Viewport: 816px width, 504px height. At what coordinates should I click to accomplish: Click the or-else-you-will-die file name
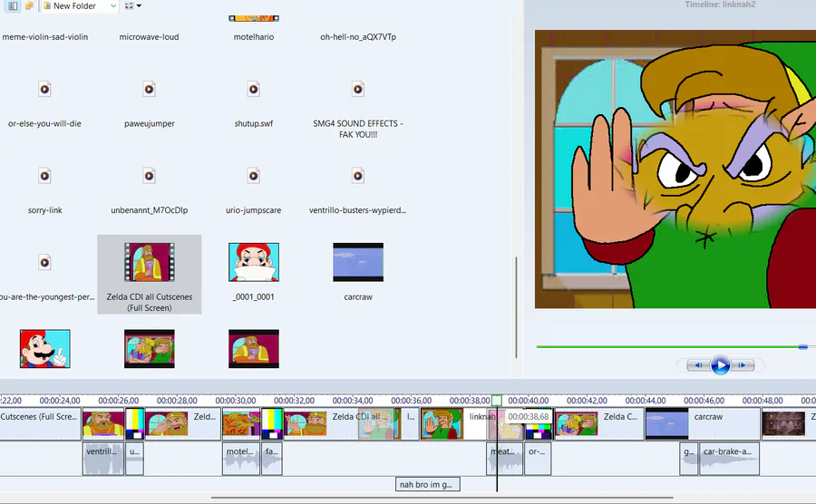44,124
